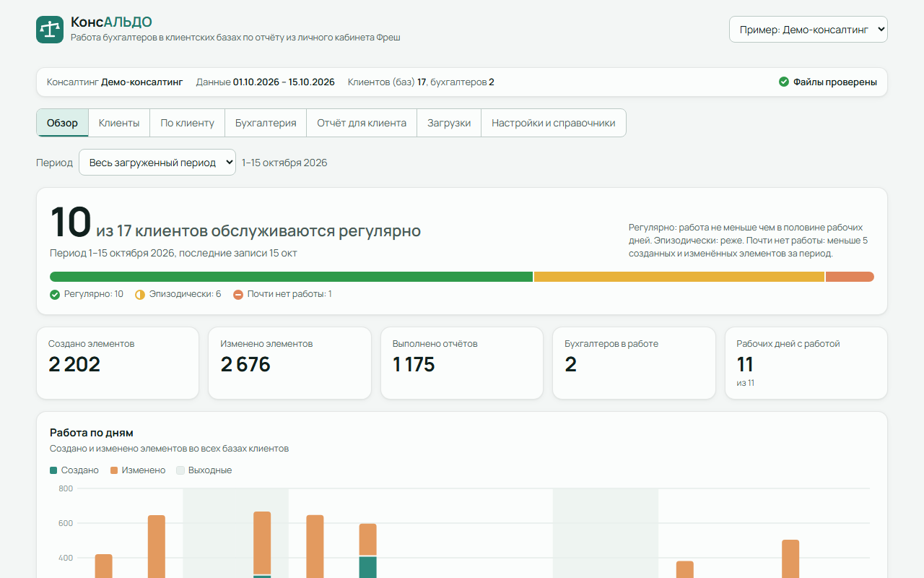The image size is (924, 578).
Task: Click the Клиентов (баз) 17 info text
Action: click(x=387, y=82)
